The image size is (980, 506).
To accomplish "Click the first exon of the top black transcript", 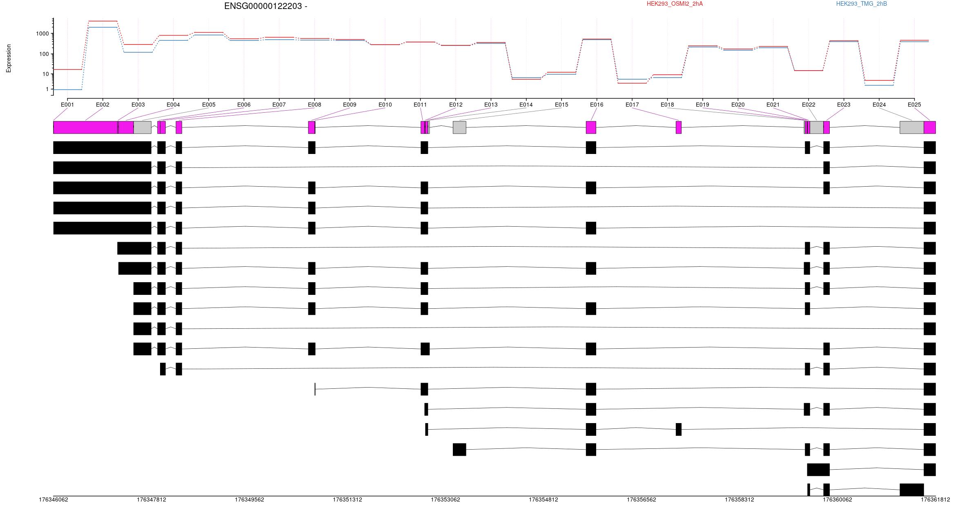I will pos(102,147).
